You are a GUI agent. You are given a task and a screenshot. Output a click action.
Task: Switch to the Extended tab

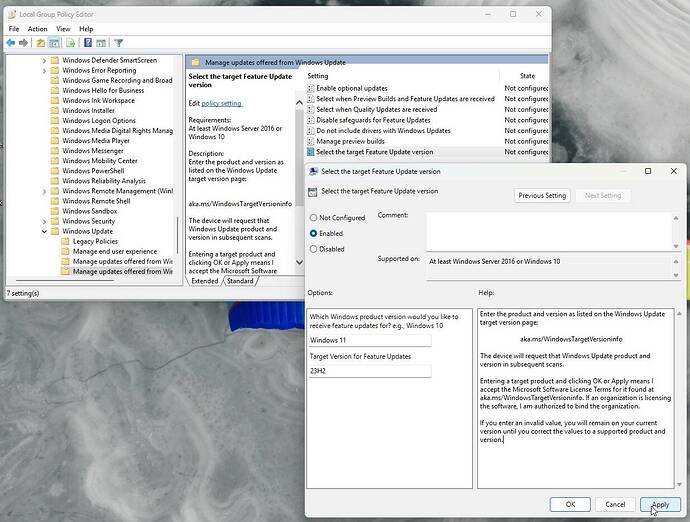pyautogui.click(x=205, y=281)
